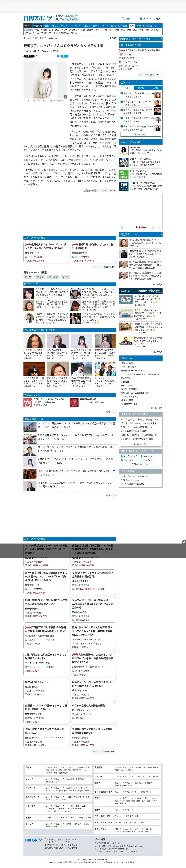Click the フジテレビ keyword tag

coord(53,277)
